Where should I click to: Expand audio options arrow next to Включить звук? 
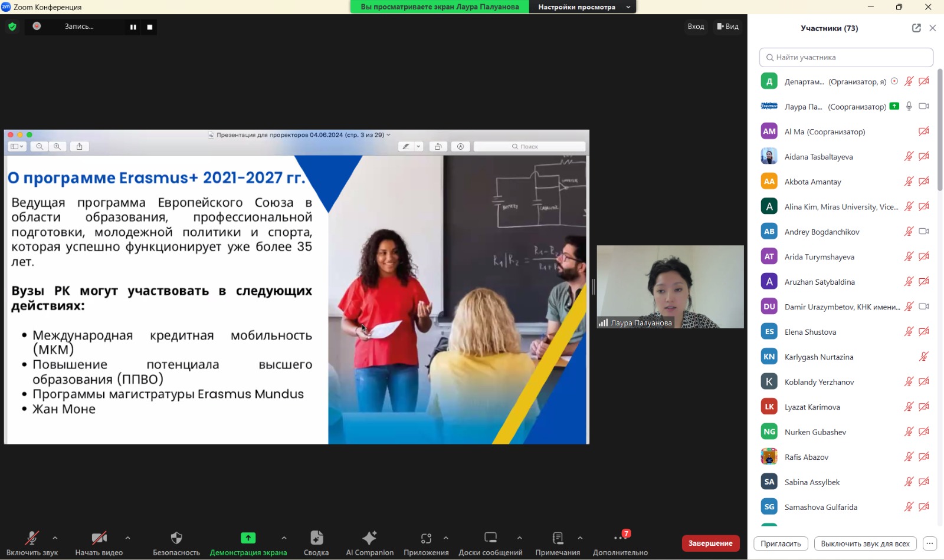(55, 538)
